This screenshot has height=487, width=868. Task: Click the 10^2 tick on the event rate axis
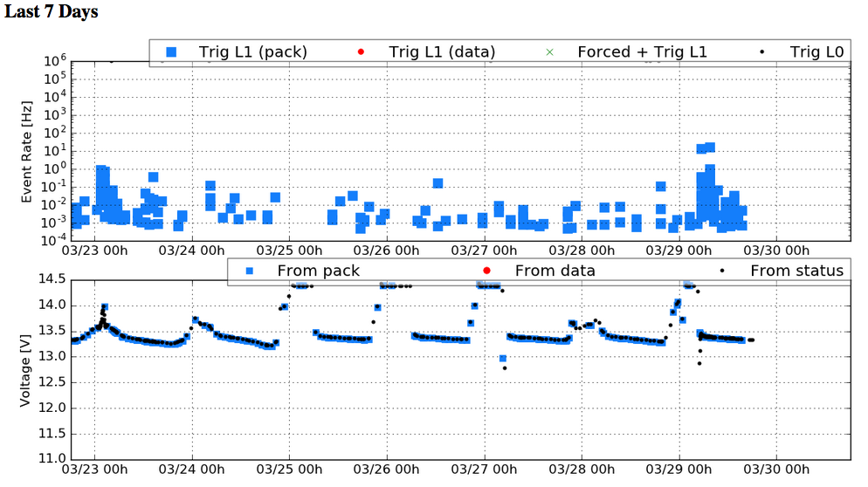[x=55, y=133]
